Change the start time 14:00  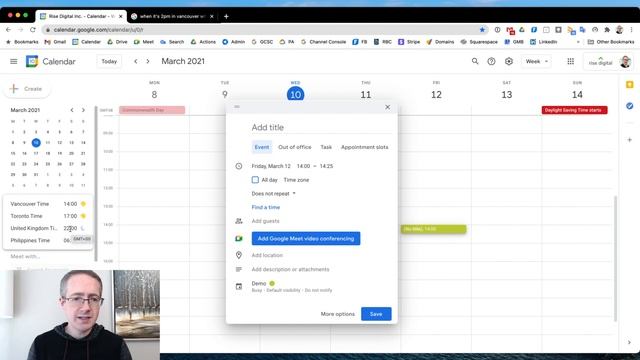click(x=303, y=166)
